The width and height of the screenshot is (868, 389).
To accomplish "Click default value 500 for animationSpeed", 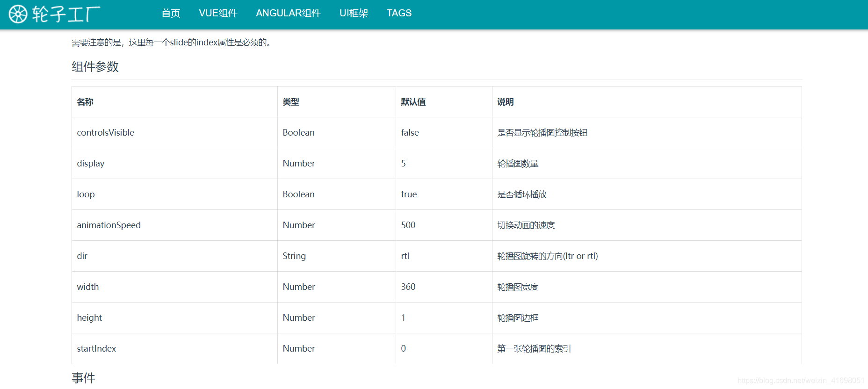I will (408, 225).
